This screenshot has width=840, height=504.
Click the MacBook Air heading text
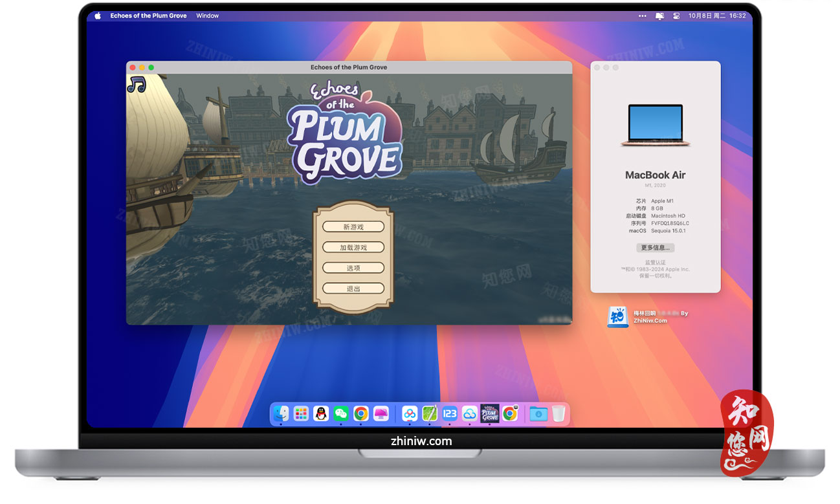(x=655, y=175)
